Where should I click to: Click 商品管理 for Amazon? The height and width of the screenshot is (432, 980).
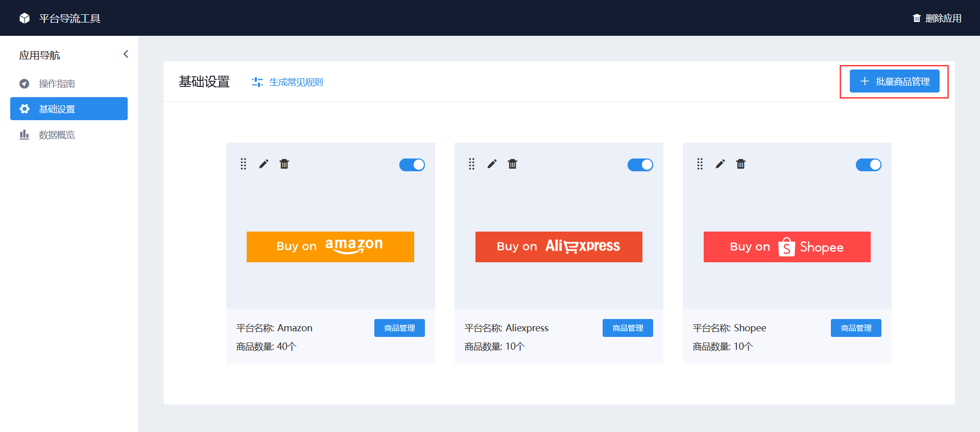[399, 328]
